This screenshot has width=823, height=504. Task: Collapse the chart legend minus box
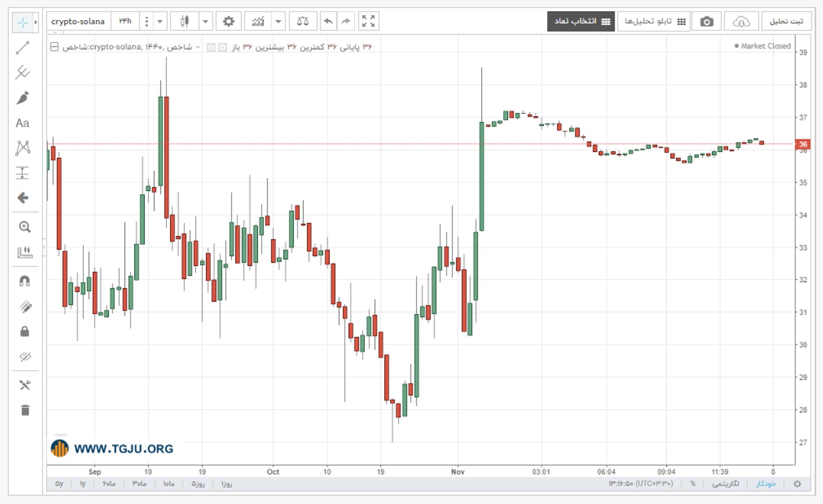(54, 47)
